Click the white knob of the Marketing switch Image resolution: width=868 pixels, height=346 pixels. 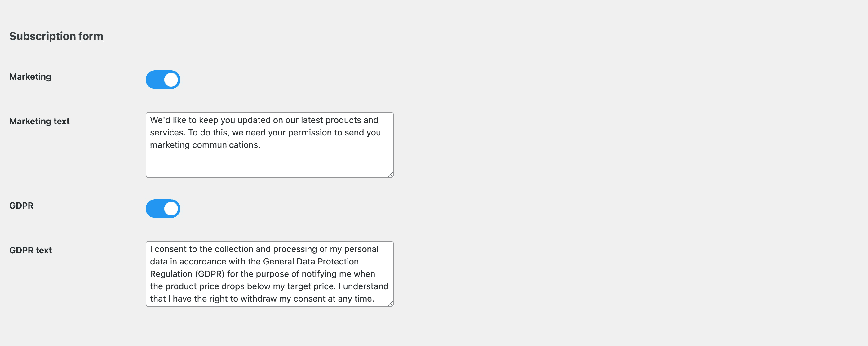click(x=171, y=80)
